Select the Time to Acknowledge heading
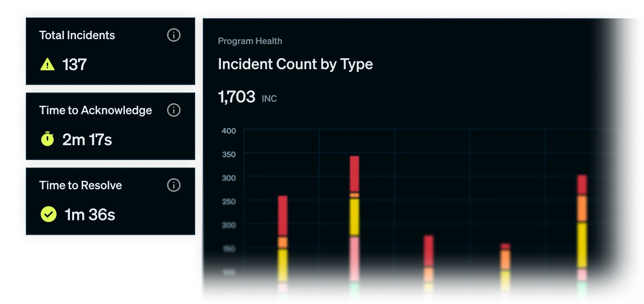Screen dimensions: 644x304 (95, 110)
